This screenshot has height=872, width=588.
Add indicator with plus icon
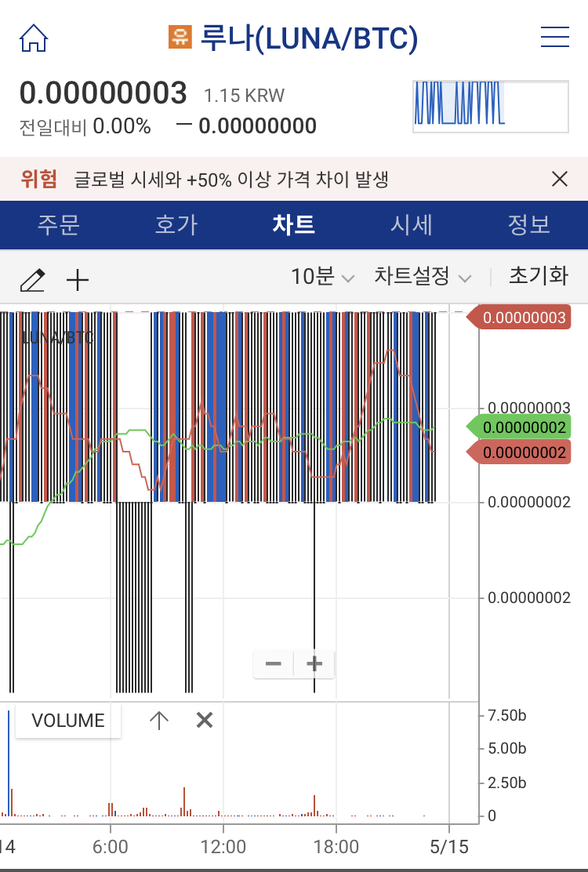click(78, 280)
